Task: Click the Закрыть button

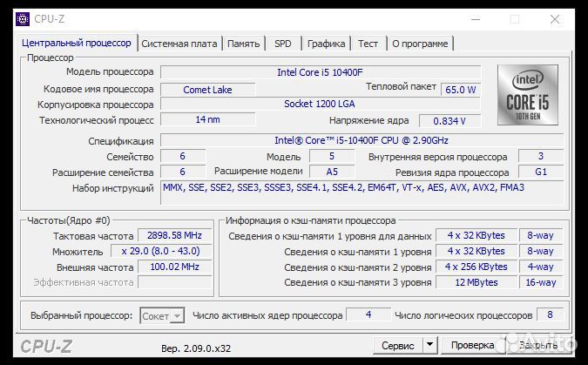Action: click(538, 345)
